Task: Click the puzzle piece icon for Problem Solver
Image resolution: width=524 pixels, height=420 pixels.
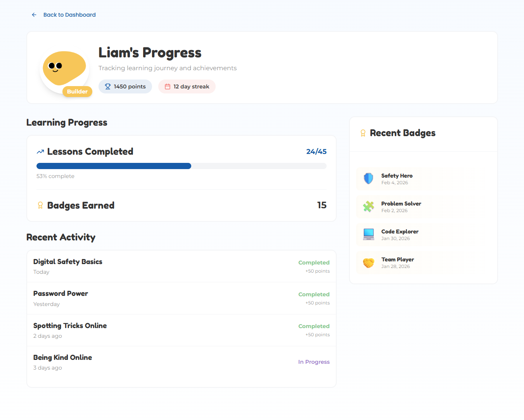Action: (x=368, y=207)
